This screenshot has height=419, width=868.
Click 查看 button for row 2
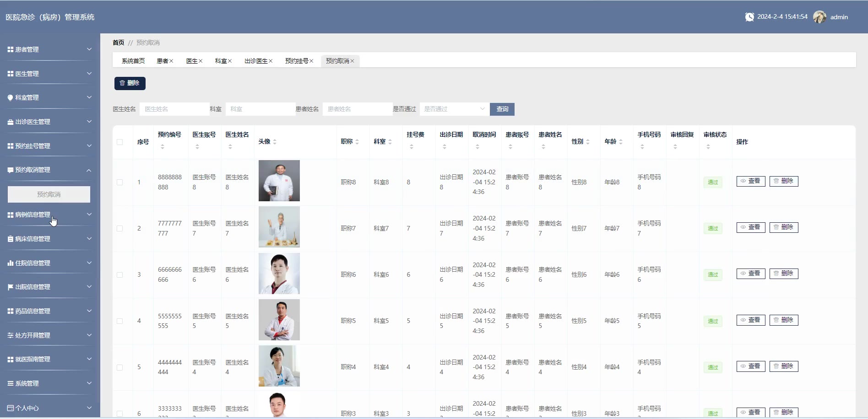[750, 227]
